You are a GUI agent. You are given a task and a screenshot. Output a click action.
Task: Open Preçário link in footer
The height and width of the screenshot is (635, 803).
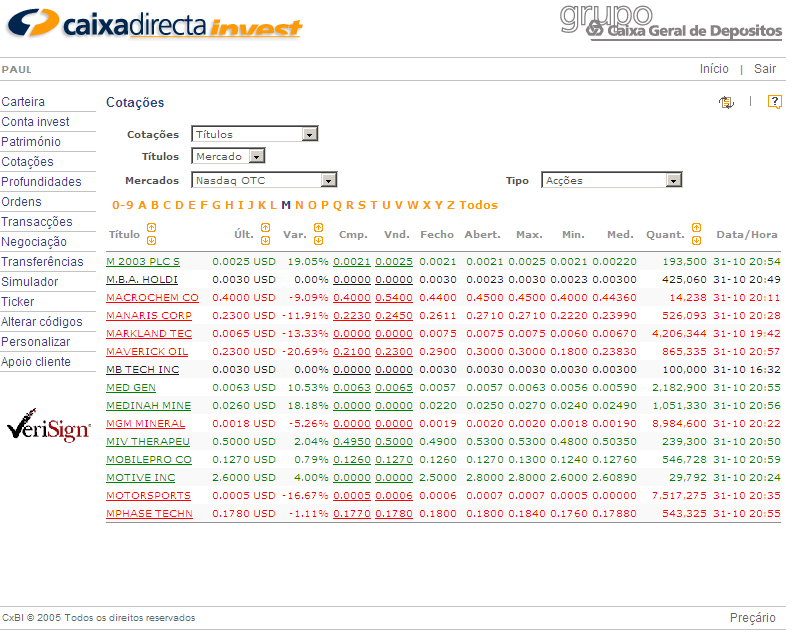point(752,618)
